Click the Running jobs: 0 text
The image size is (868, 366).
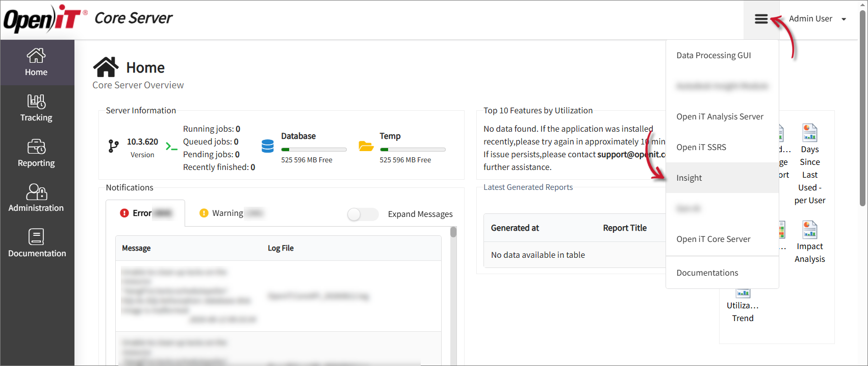point(212,129)
